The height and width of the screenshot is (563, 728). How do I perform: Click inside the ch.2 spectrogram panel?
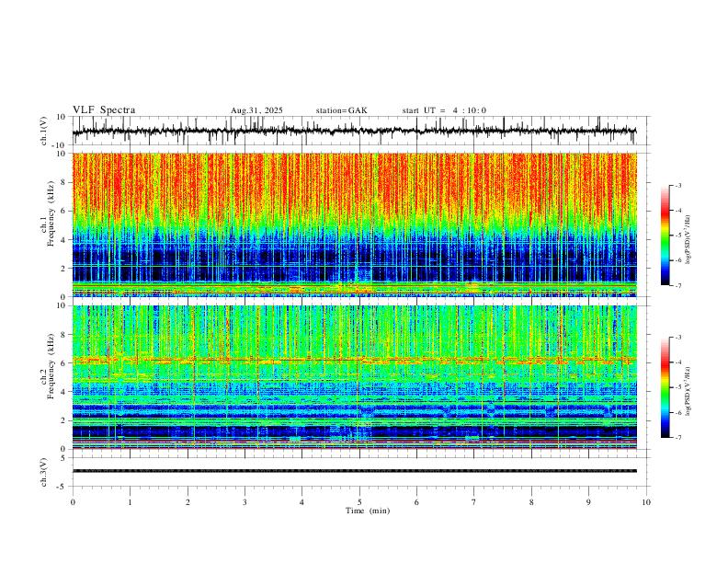[x=354, y=377]
